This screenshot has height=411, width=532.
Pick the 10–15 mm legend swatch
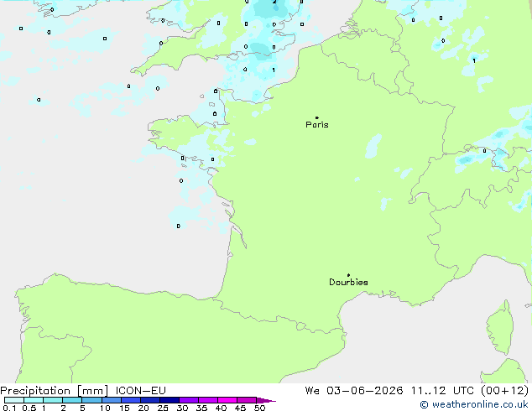point(111,400)
